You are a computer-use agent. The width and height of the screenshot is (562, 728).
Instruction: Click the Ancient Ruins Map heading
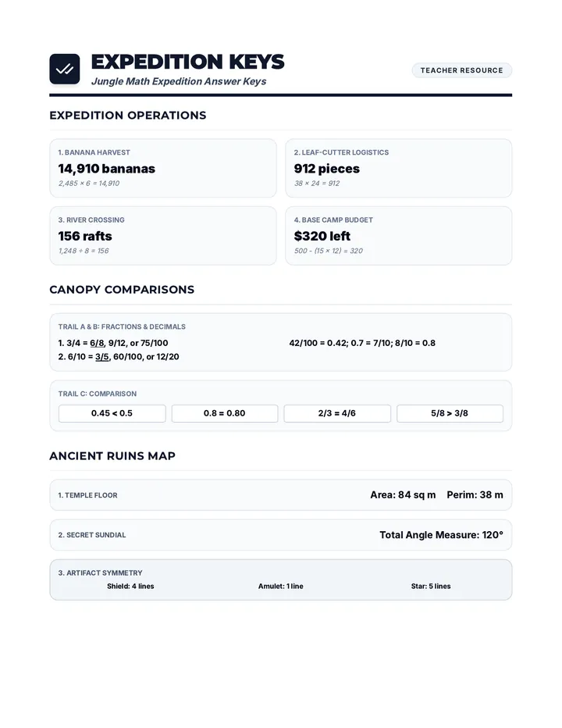pos(112,456)
